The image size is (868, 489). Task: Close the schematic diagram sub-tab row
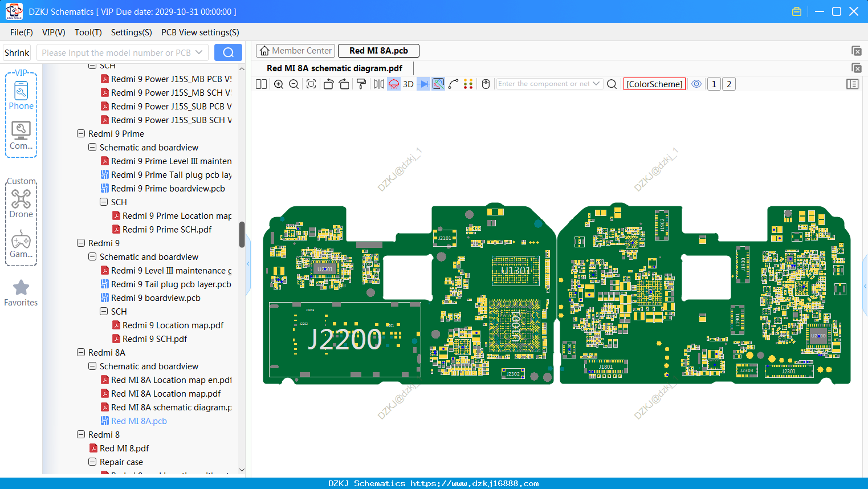[856, 68]
